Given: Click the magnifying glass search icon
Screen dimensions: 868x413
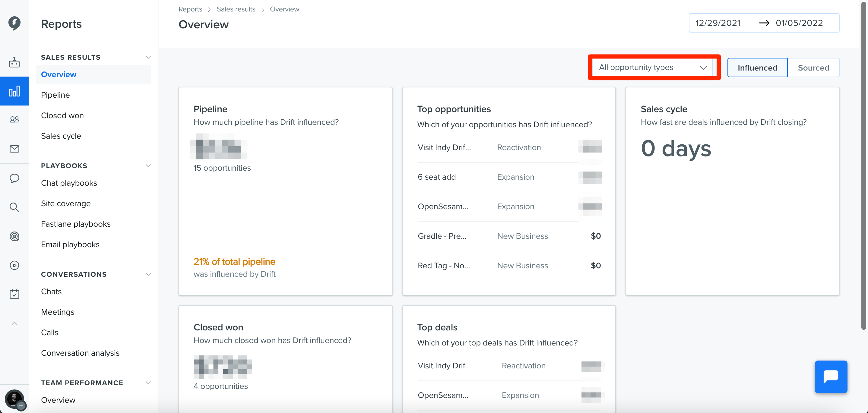Looking at the screenshot, I should 14,207.
